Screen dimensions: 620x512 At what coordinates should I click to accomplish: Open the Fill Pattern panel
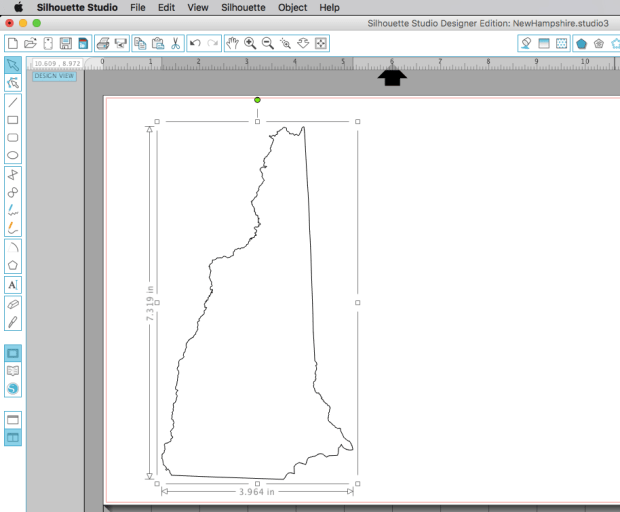562,44
